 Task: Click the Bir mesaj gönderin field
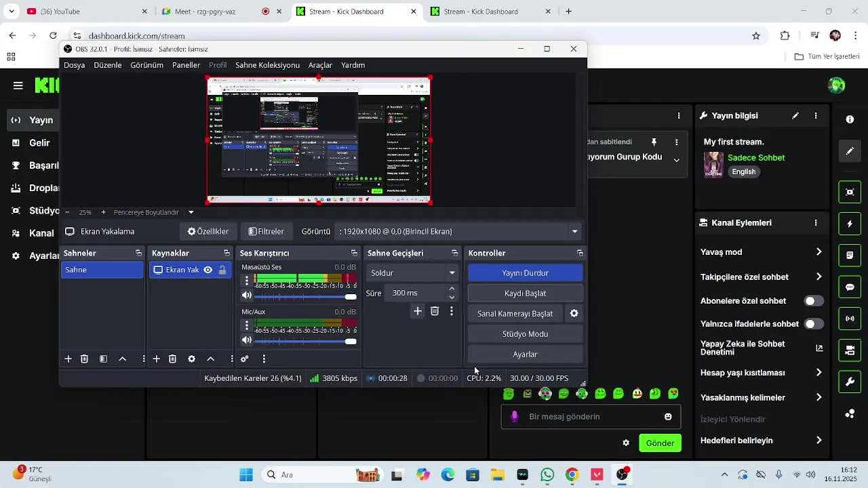(591, 417)
